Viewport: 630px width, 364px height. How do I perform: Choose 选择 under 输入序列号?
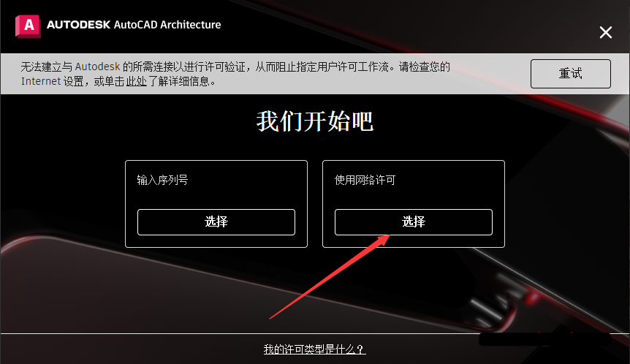216,221
